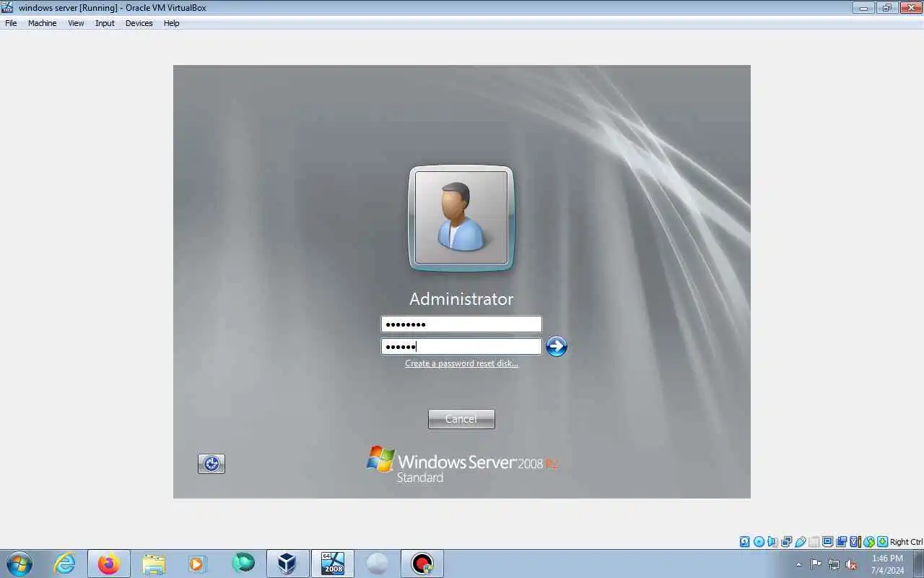Click the Right Ctrl host key label
924x578 pixels.
[906, 542]
